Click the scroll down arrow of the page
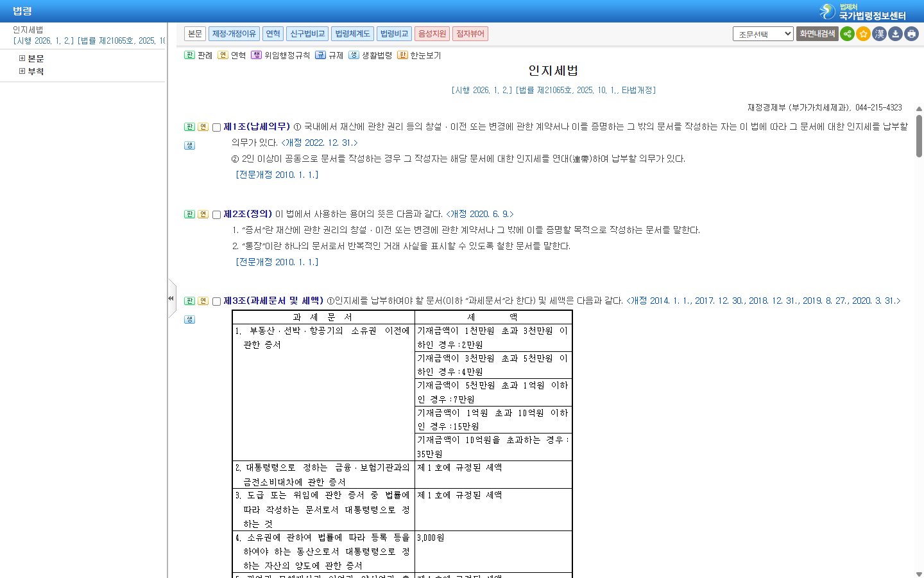 point(919,574)
